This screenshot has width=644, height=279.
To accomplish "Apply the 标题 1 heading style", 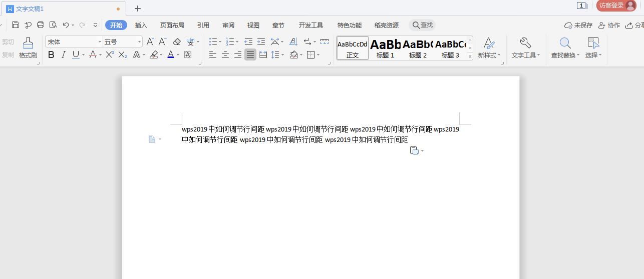I will [386, 48].
